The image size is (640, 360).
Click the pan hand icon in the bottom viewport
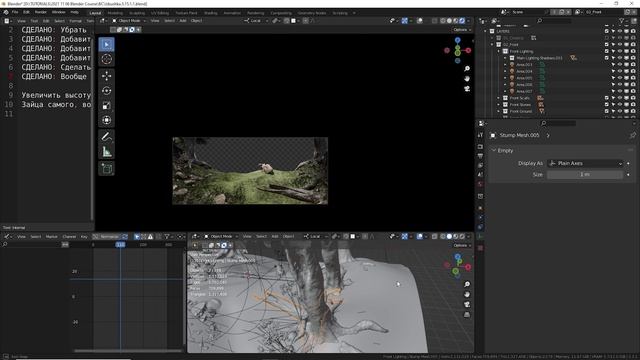[467, 294]
